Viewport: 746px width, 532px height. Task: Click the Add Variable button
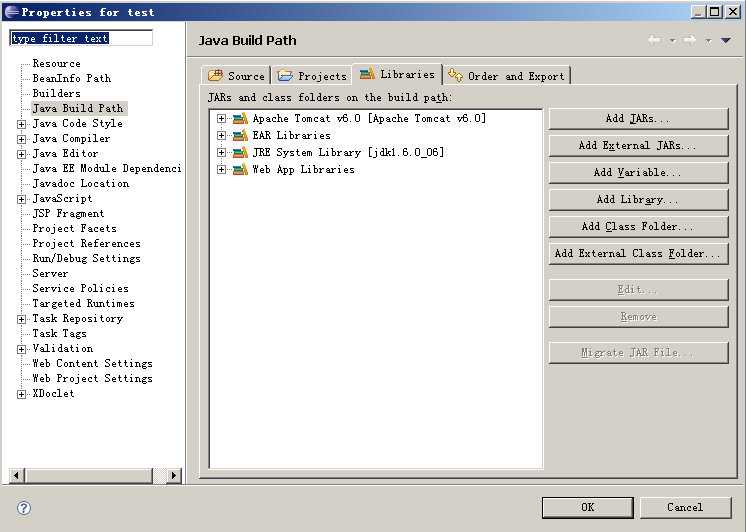coord(638,173)
